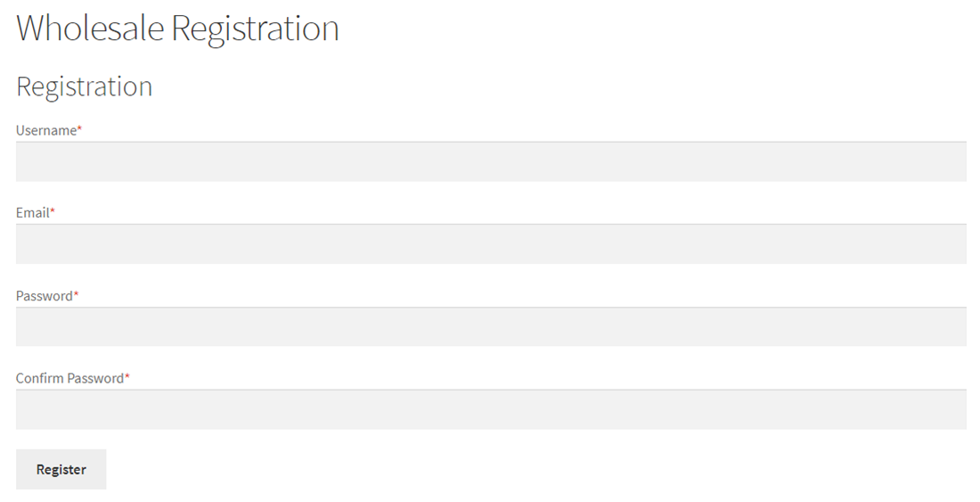Image resolution: width=980 pixels, height=502 pixels.
Task: Click the asterisk after Confirm Password
Action: [127, 377]
